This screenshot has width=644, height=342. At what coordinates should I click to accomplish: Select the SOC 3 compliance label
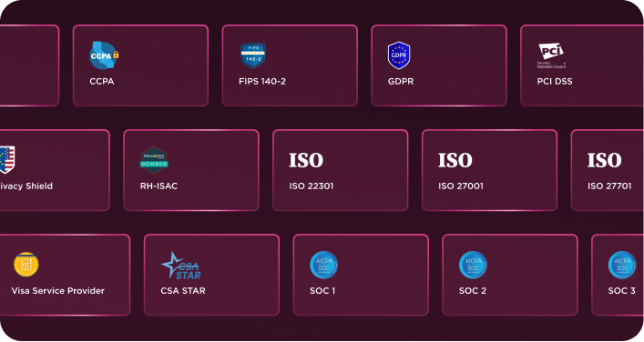pyautogui.click(x=621, y=291)
